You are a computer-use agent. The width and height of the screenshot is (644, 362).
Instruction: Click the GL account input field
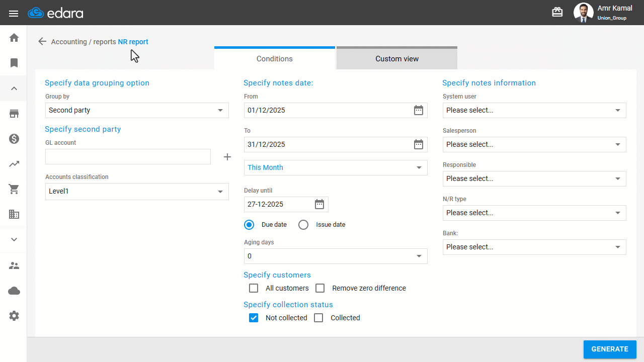point(128,157)
